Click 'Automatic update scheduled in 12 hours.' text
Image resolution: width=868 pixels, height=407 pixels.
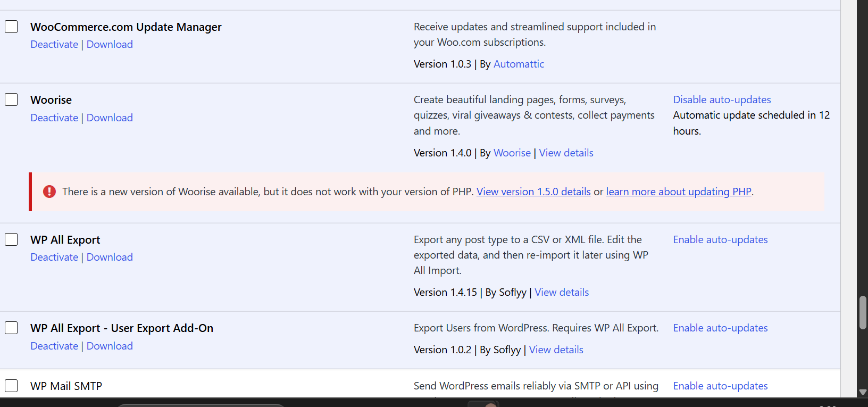click(x=752, y=123)
